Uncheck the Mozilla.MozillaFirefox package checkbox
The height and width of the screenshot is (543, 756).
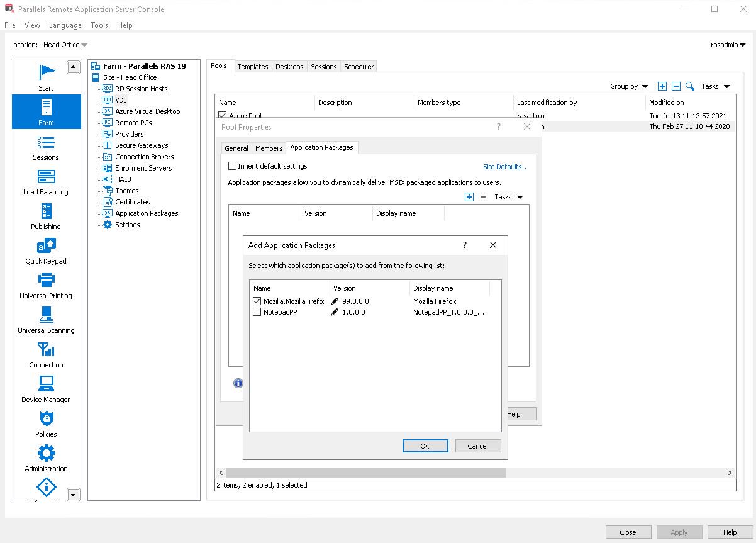[x=257, y=301]
